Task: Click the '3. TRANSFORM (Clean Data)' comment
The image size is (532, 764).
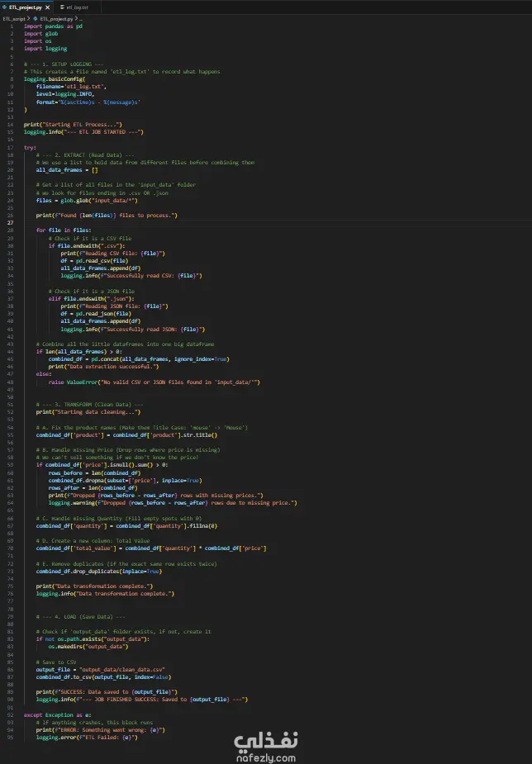Action: point(89,405)
